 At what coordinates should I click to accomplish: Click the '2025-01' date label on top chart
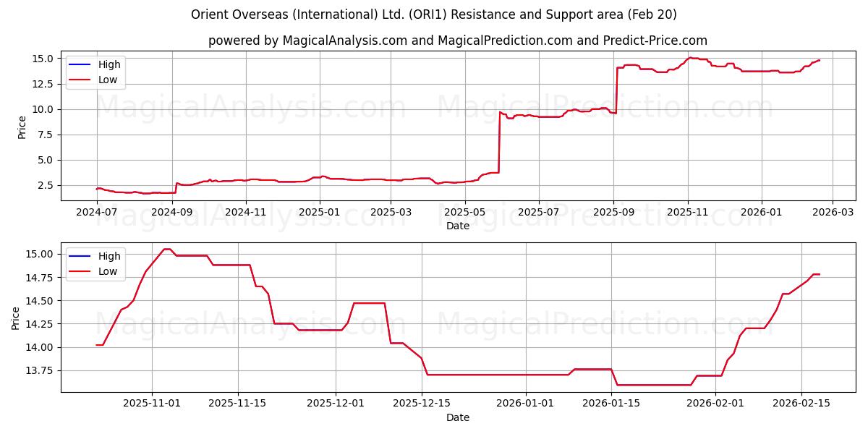(x=319, y=213)
